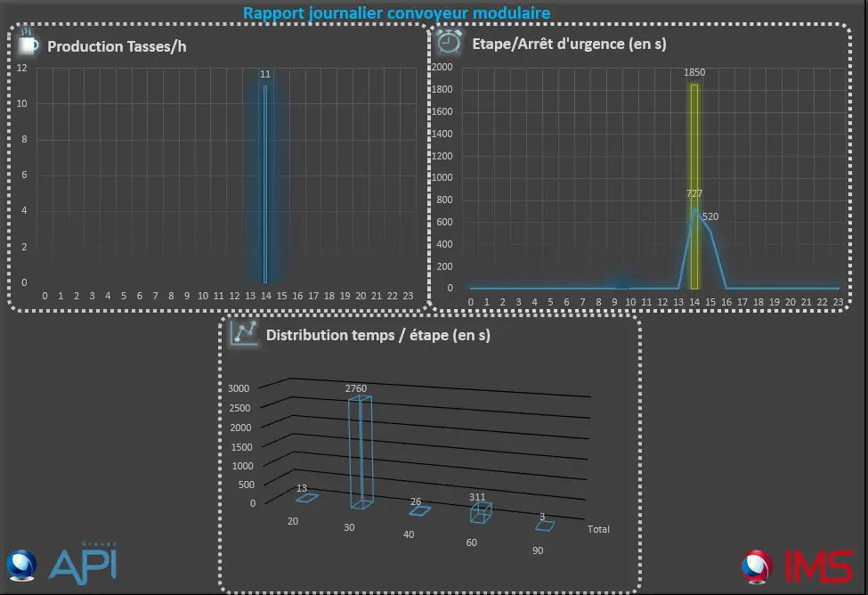The image size is (868, 595).
Task: Click category label 60 in distribution chart
Action: (x=472, y=542)
